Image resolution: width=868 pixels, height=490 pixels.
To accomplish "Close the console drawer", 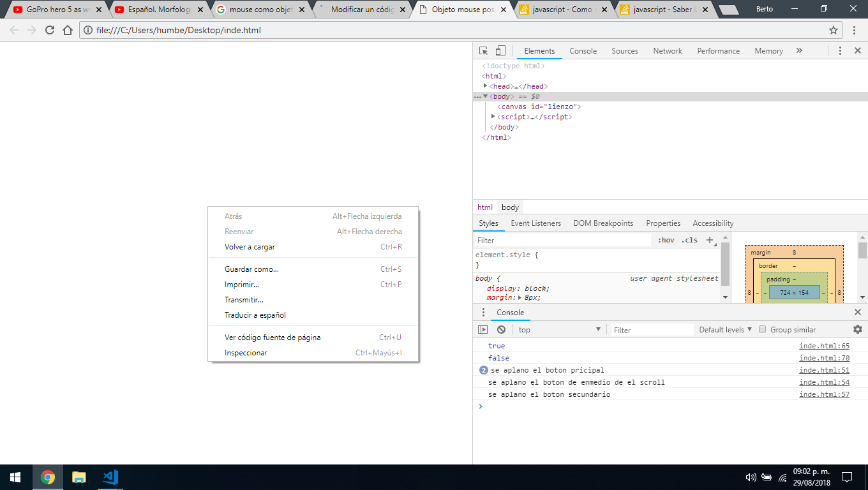I will click(858, 313).
